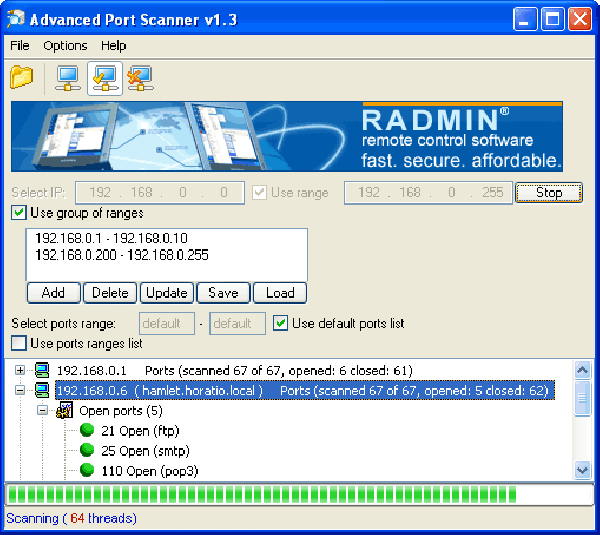Click the green dot for port 21

(87, 430)
